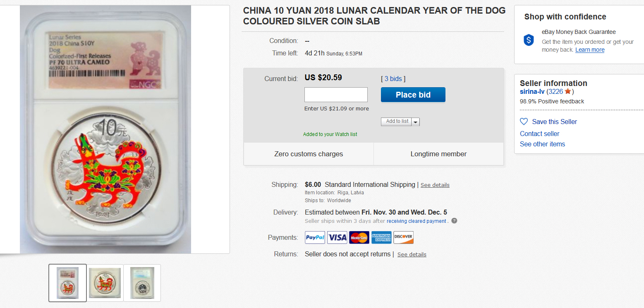644x308 pixels.
Task: Open the Add to list dropdown arrow
Action: [x=416, y=122]
